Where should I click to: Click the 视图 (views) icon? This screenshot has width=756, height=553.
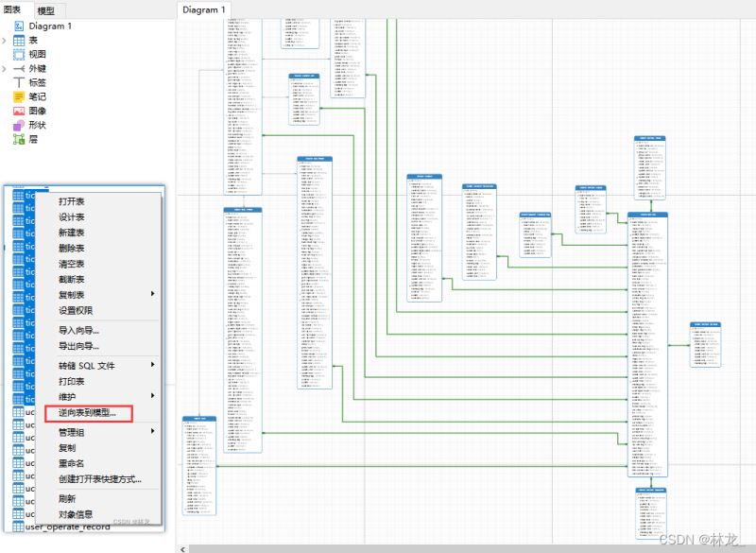(19, 55)
